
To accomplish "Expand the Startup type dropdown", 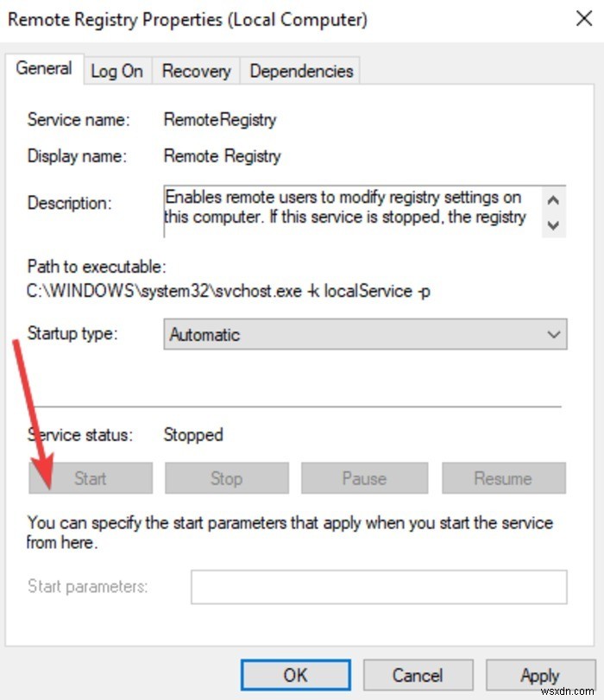I will [365, 335].
